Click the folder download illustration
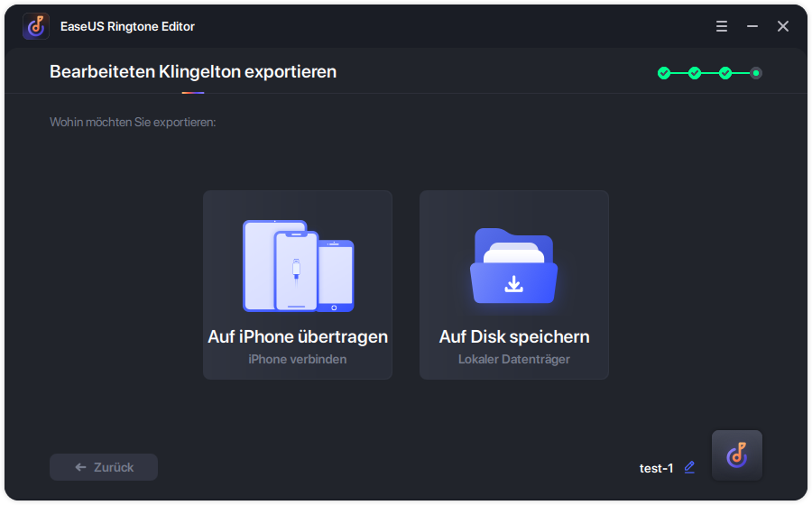812x505 pixels. [513, 265]
